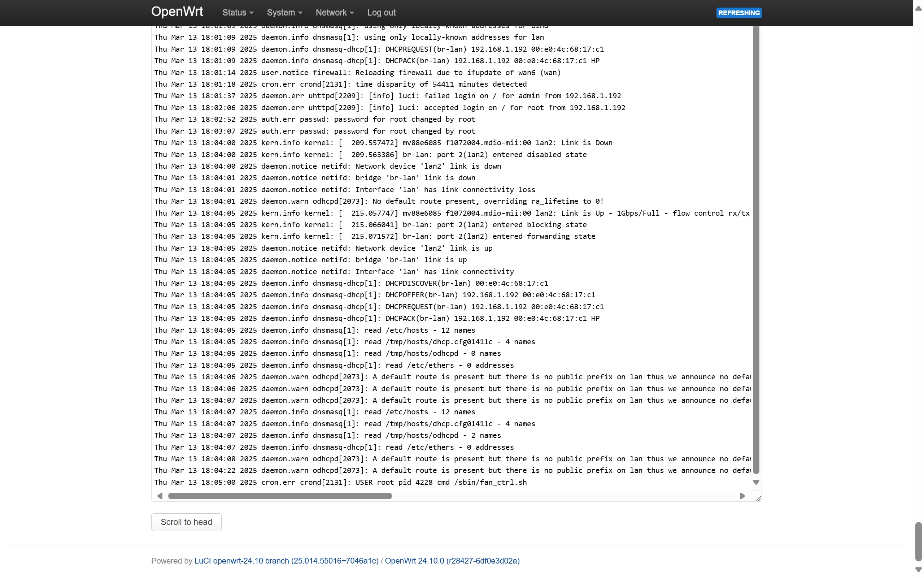Click the REFRESHING status badge
Image resolution: width=924 pixels, height=578 pixels.
point(738,13)
